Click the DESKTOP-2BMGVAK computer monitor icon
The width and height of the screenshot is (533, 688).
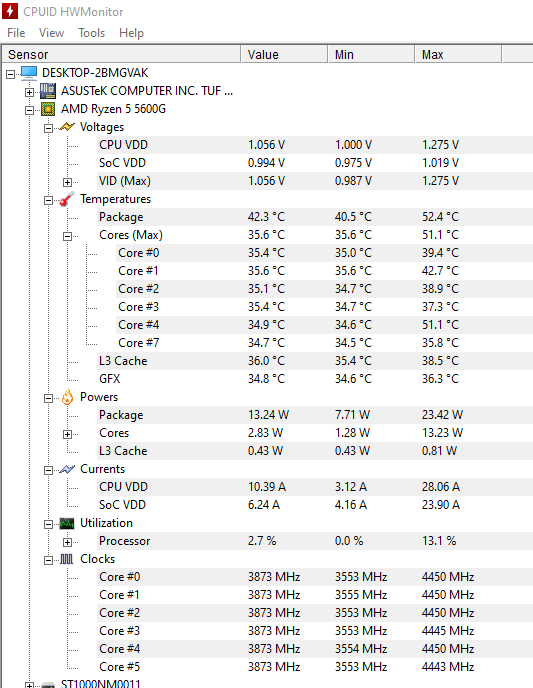click(29, 73)
